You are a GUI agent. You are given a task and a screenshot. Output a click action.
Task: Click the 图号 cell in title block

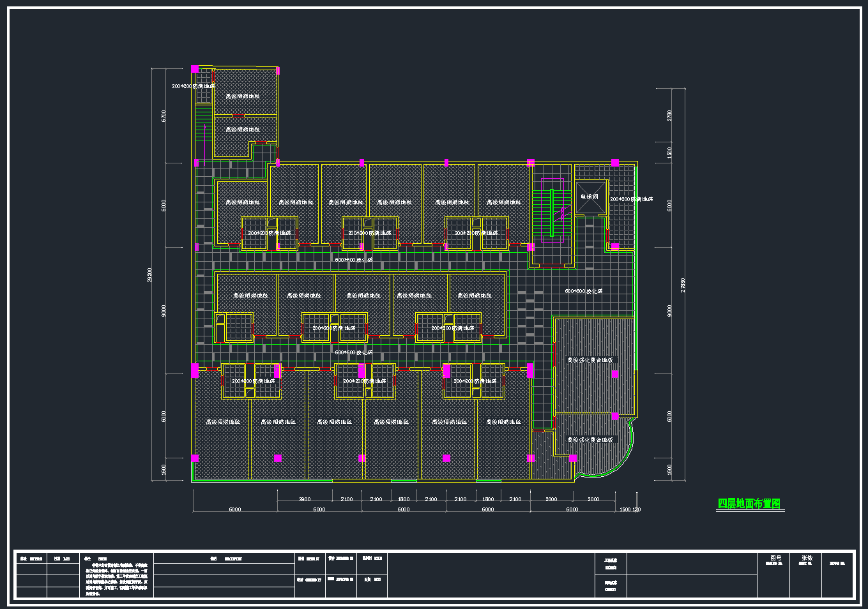774,559
